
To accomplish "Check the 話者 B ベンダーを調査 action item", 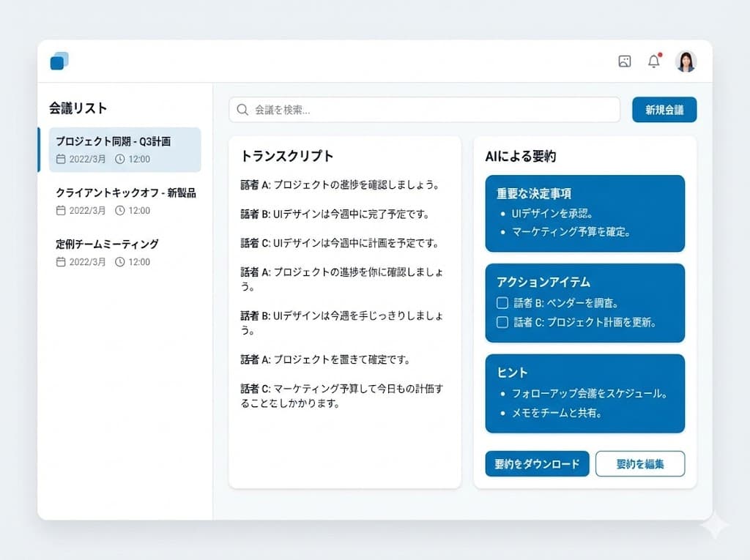I will [x=502, y=302].
